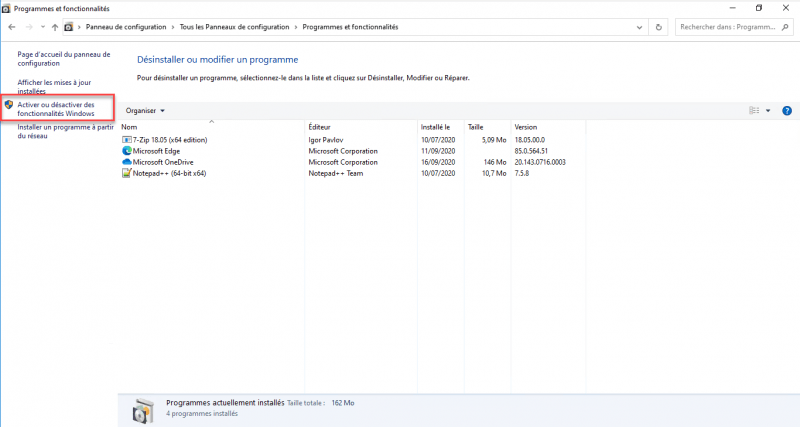Select Microsoft Edge in the list

pyautogui.click(x=353, y=151)
